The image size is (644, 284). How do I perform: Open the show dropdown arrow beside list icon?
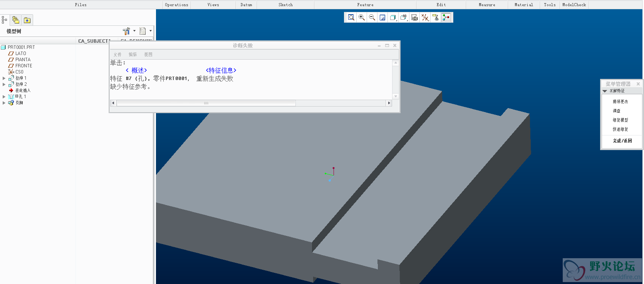[151, 31]
